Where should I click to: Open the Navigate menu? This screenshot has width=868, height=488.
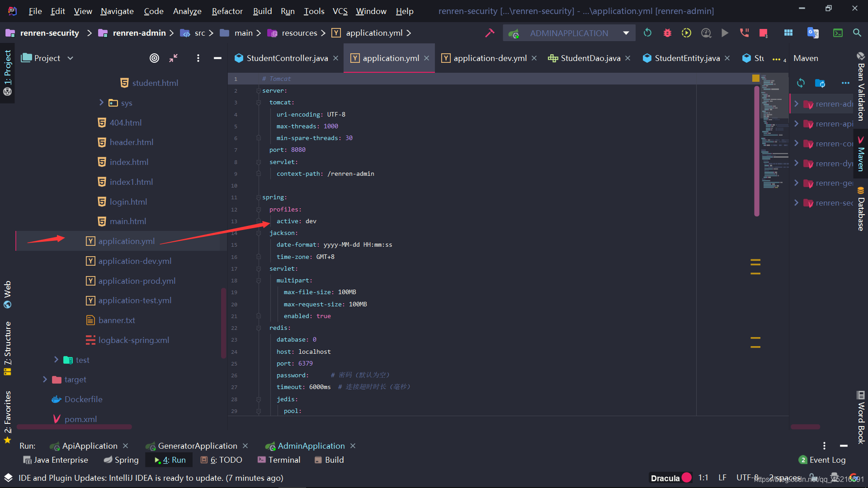[117, 11]
